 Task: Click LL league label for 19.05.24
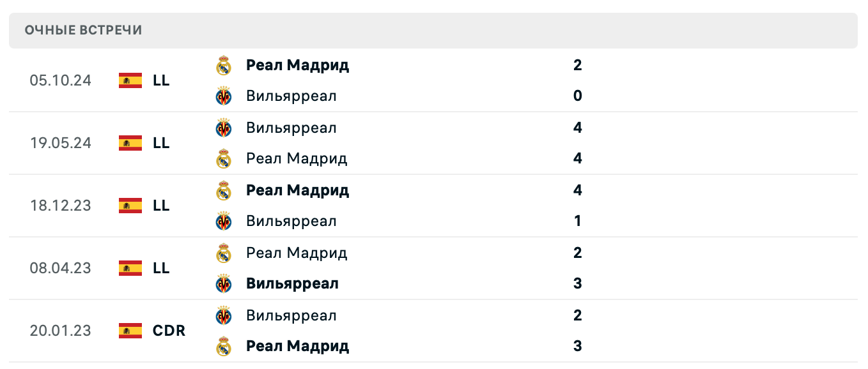161,143
